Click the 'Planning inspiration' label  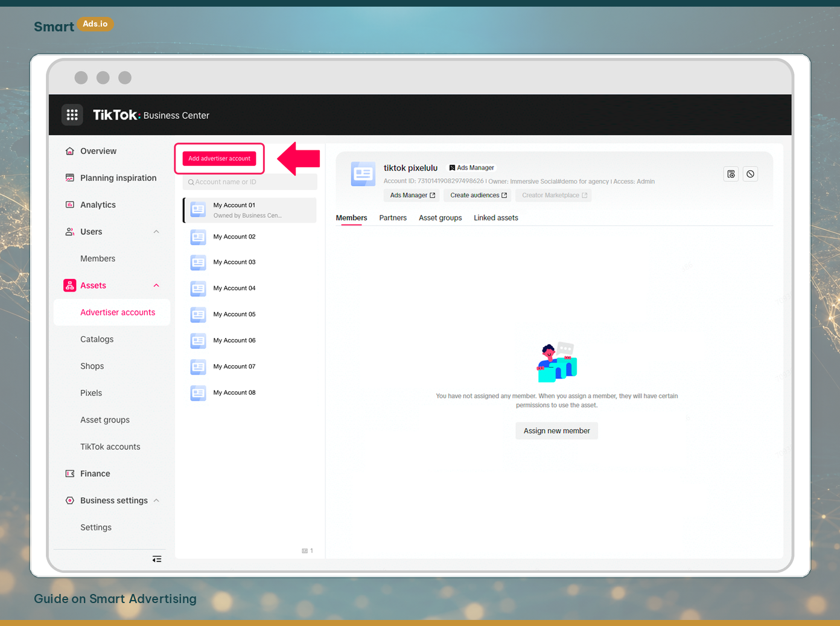[x=118, y=178]
